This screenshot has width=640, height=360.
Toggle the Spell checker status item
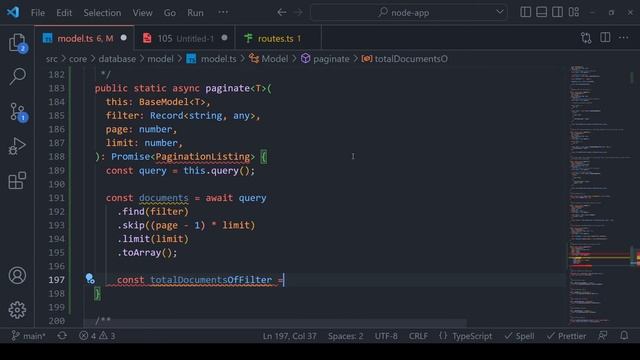[519, 336]
